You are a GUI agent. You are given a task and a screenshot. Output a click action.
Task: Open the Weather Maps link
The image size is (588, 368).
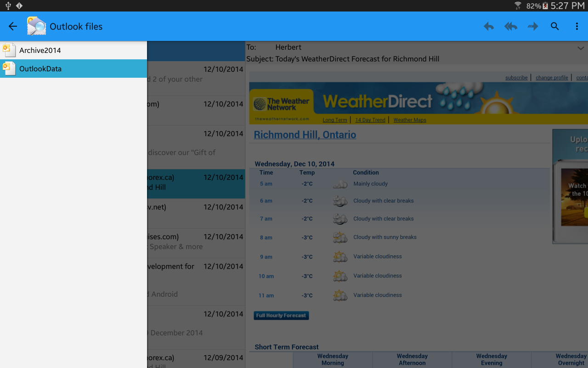[410, 120]
